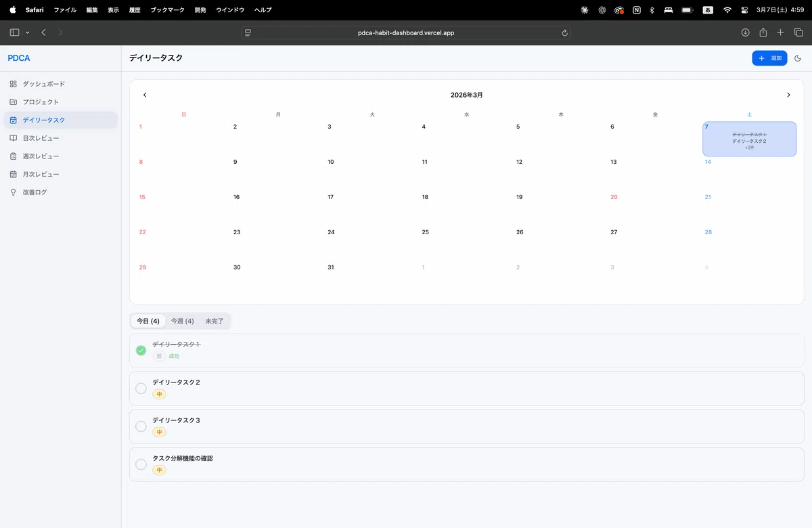Select デイリータスク in the sidebar

click(x=60, y=120)
